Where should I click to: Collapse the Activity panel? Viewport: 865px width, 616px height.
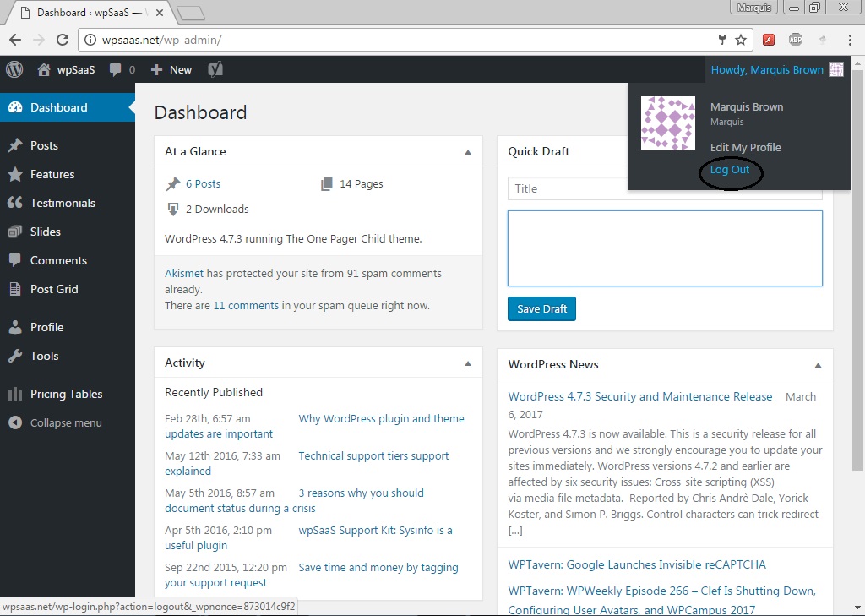[x=468, y=363]
